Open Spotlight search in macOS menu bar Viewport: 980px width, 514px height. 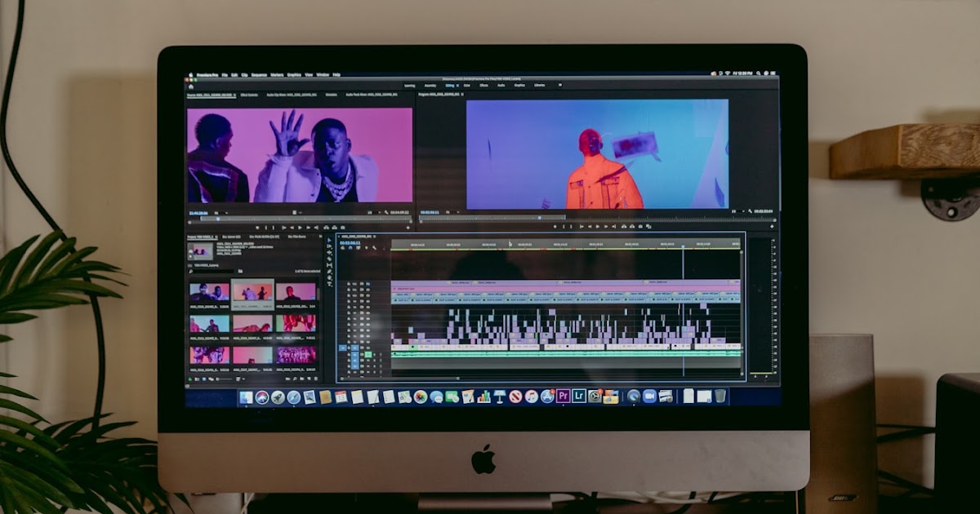click(x=759, y=73)
